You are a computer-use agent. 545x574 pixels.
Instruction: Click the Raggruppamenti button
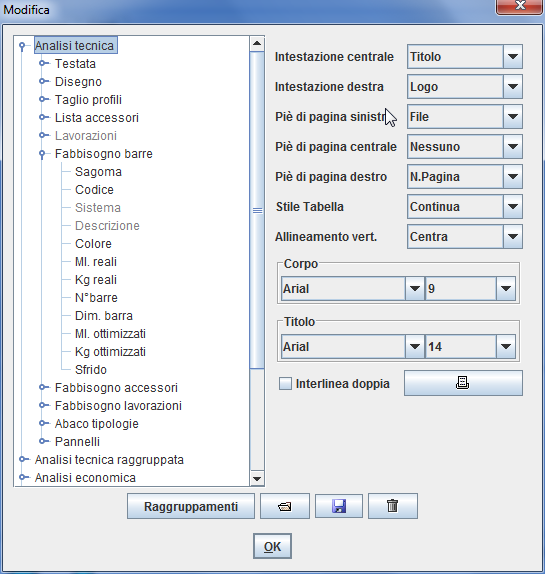tap(191, 506)
